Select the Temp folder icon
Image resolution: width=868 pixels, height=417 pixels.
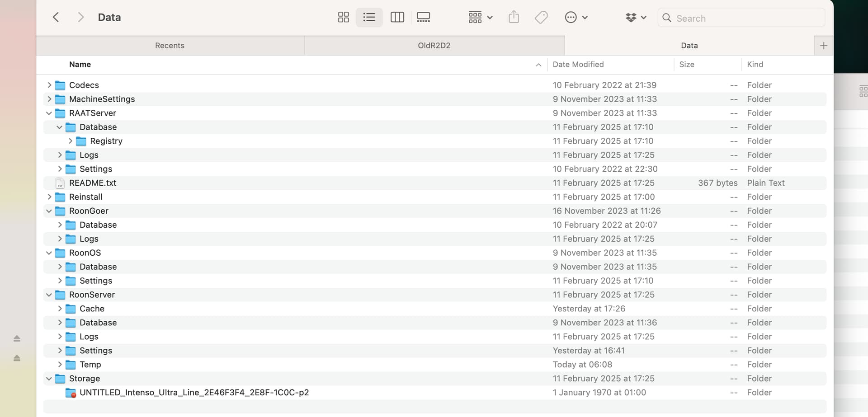[71, 365]
